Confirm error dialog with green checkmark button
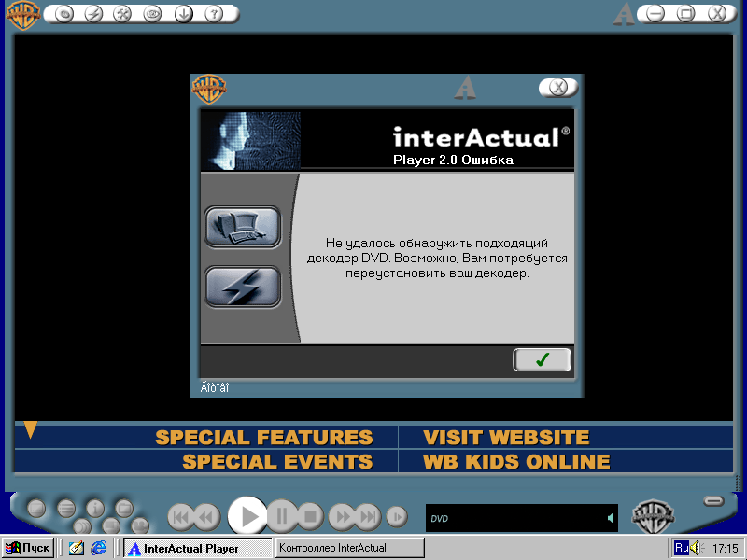 [x=543, y=359]
